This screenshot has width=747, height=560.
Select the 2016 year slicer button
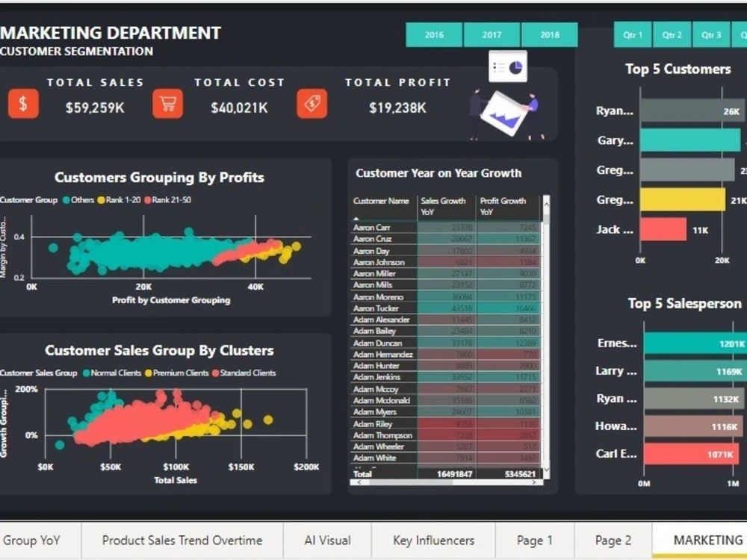coord(433,34)
